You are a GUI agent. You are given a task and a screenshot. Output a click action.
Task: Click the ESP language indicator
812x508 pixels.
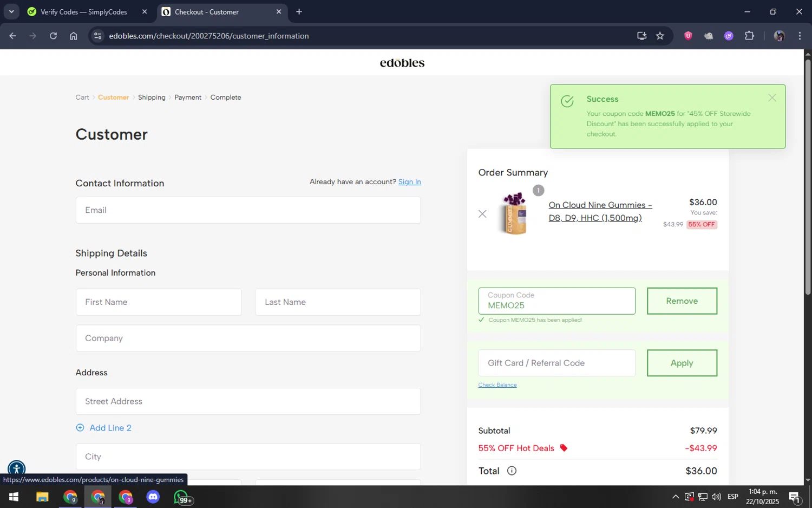pos(733,497)
